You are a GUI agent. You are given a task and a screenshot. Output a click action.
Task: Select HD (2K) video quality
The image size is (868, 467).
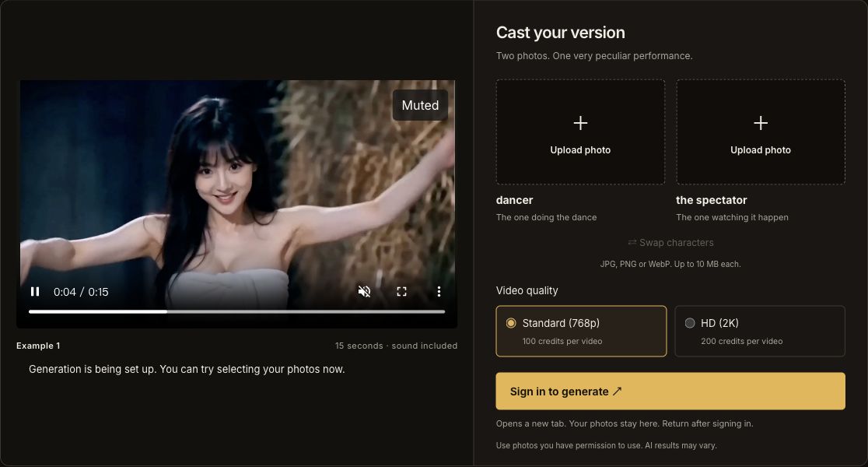coord(760,331)
